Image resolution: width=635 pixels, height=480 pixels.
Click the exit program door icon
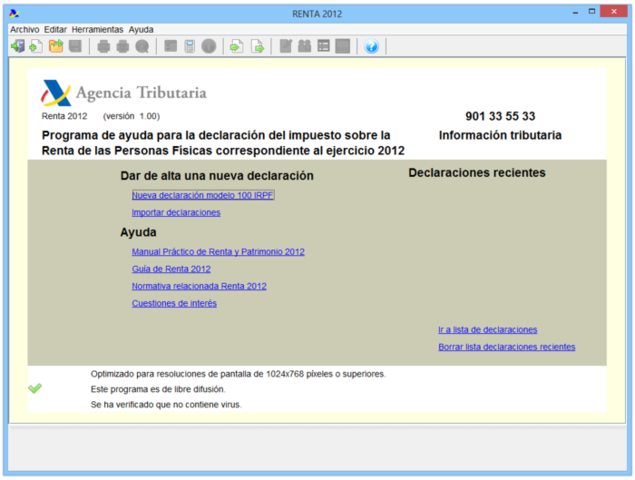tap(17, 46)
